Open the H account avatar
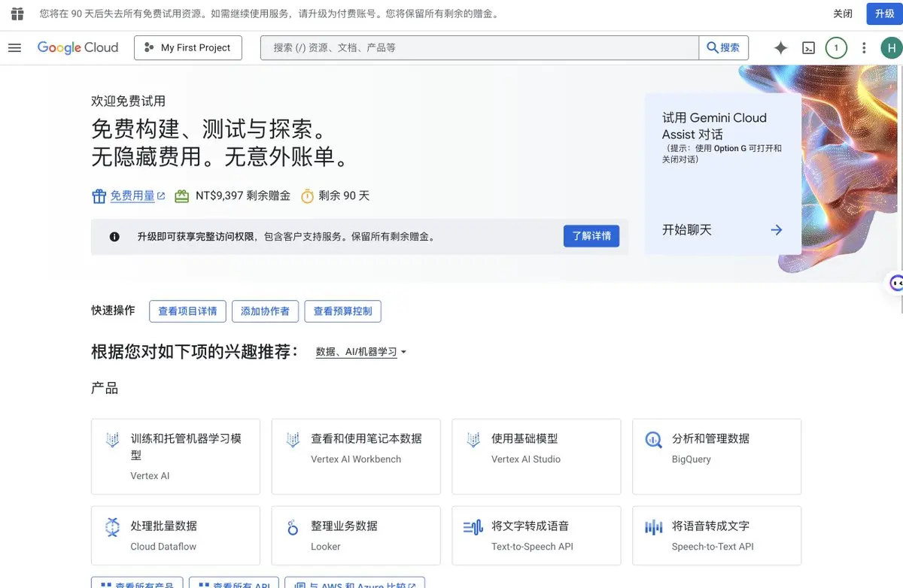 (892, 48)
